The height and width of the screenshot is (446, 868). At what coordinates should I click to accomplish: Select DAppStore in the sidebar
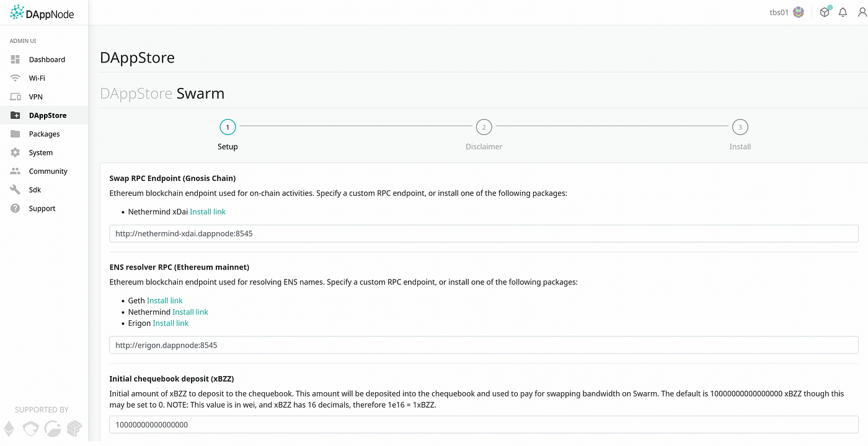tap(44, 115)
